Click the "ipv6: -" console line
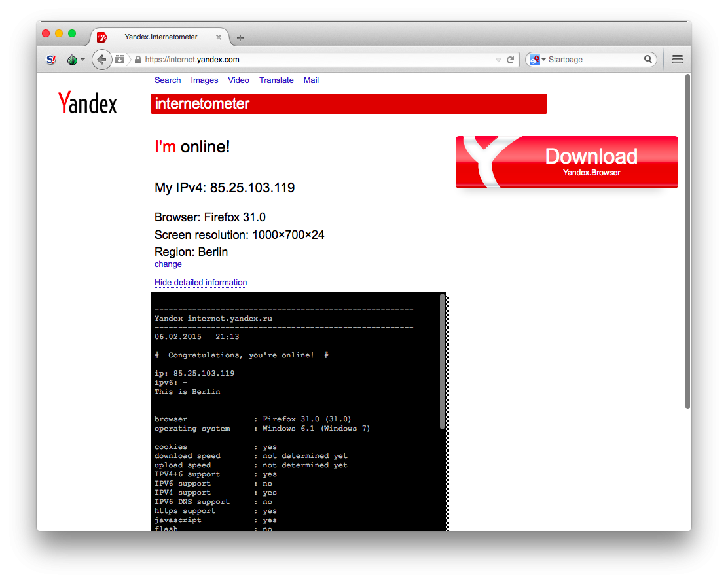The image size is (728, 583). click(x=171, y=383)
